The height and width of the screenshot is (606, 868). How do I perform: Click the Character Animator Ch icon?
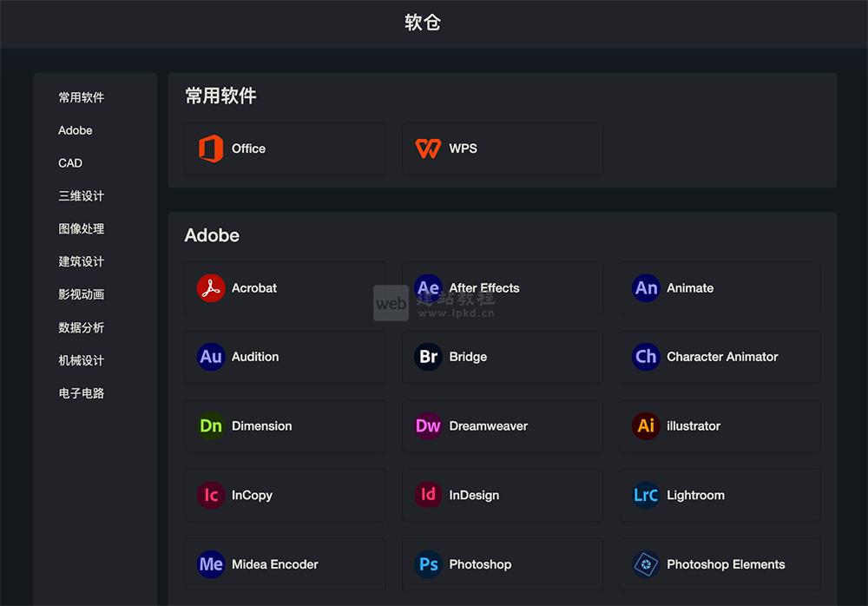[646, 357]
